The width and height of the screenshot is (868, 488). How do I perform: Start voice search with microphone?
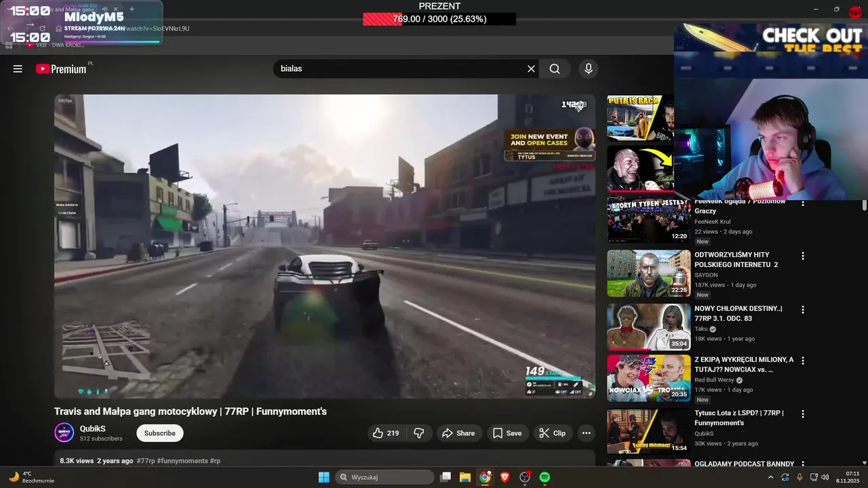click(588, 68)
